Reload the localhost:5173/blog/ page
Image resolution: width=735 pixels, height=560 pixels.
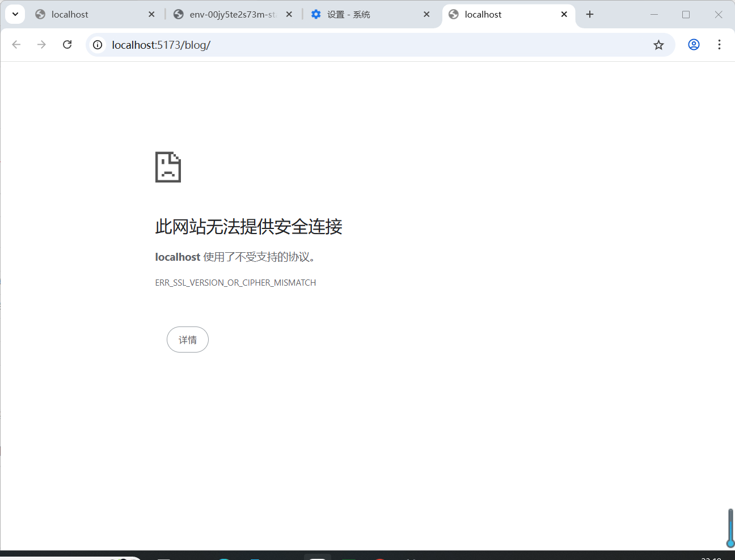click(67, 45)
